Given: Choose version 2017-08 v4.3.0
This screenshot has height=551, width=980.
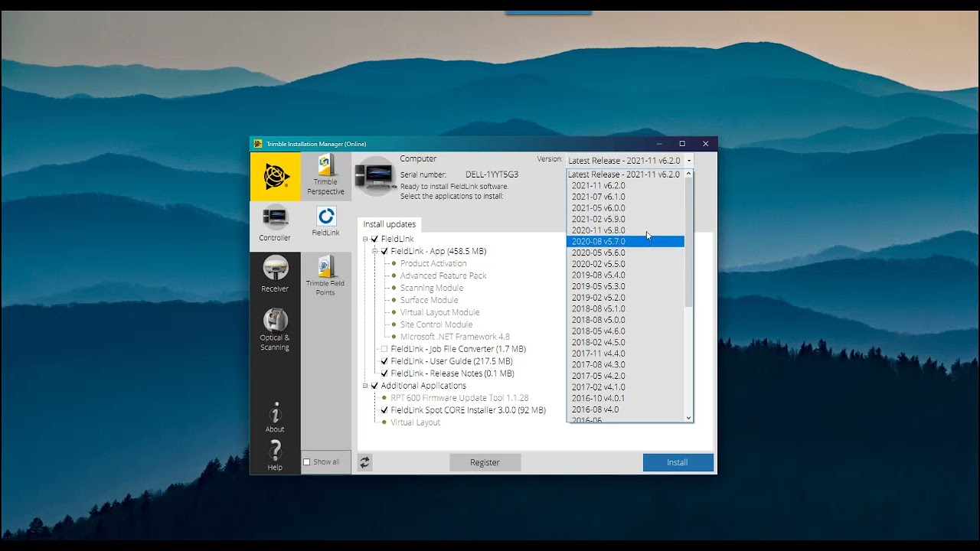Looking at the screenshot, I should [625, 365].
